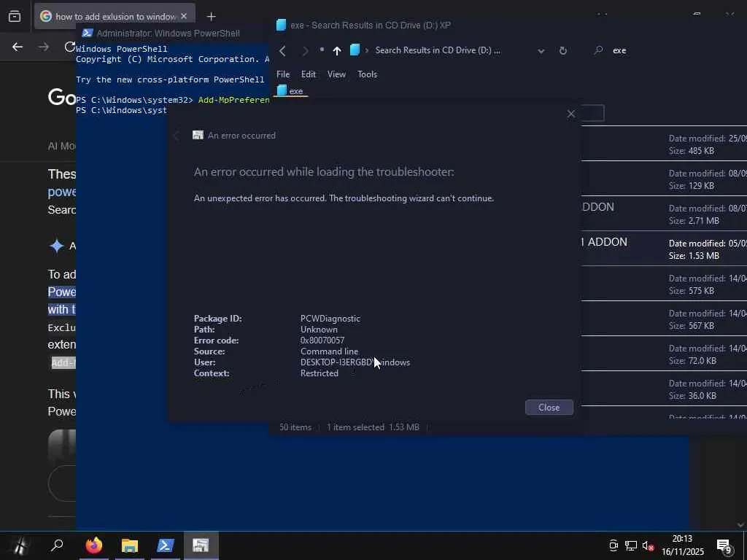
Task: Open the File menu in Explorer window
Action: (x=283, y=74)
